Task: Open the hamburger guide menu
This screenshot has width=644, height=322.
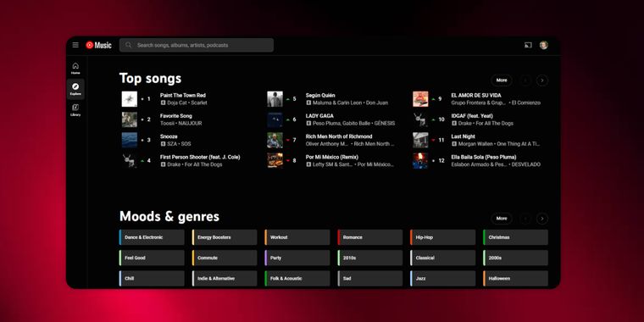Action: [x=75, y=45]
